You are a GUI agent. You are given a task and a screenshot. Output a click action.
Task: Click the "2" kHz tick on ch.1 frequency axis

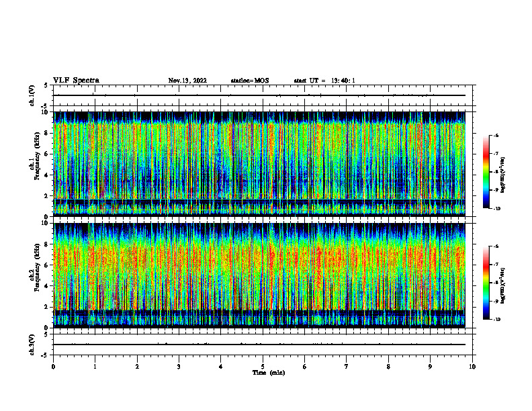[x=47, y=195]
